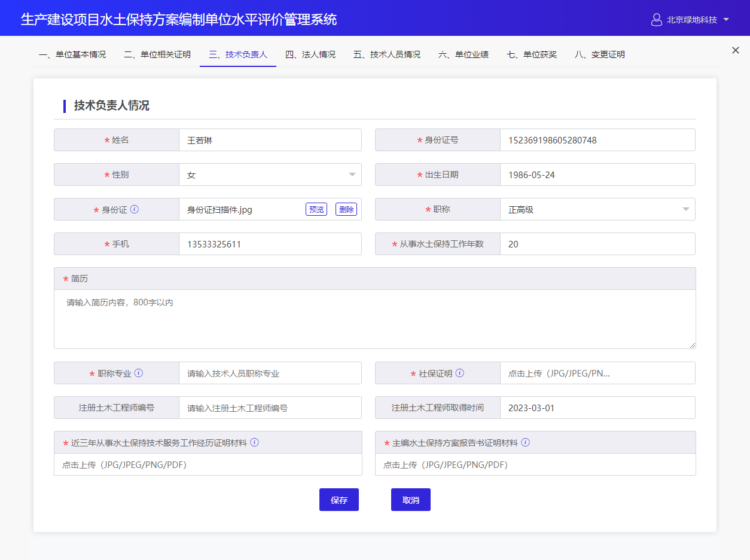
Task: Switch to the 一、单位基本情况 tab
Action: [72, 54]
